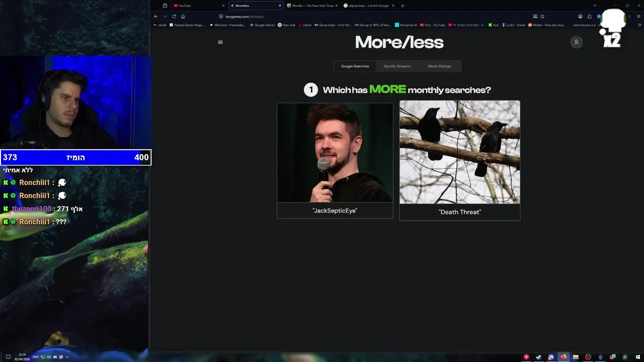Open the Google Gemini bookmark
The width and height of the screenshot is (644, 362).
coord(262,25)
